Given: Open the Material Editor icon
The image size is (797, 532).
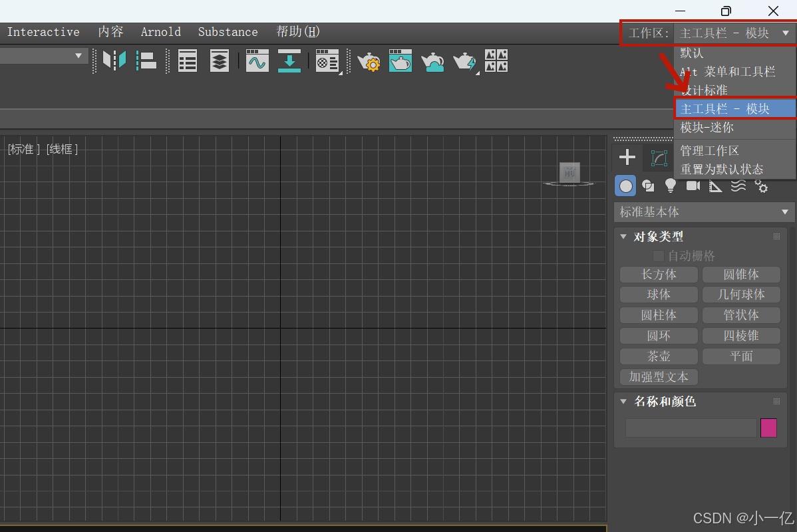Looking at the screenshot, I should [327, 61].
